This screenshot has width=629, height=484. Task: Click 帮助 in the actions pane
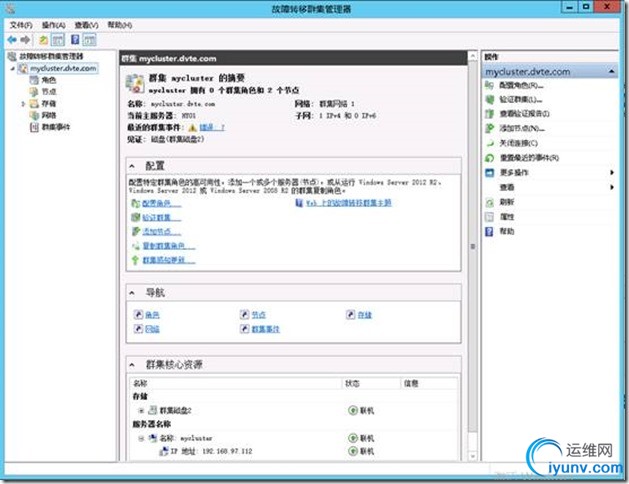click(x=507, y=231)
